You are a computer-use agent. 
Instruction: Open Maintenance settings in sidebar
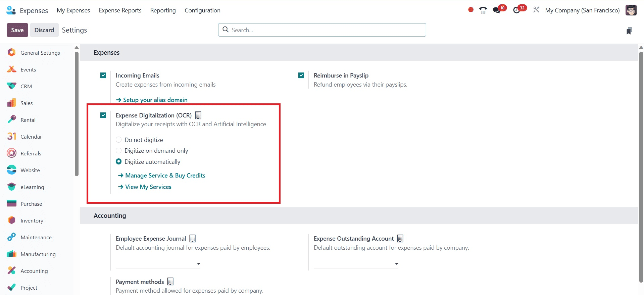click(x=37, y=237)
